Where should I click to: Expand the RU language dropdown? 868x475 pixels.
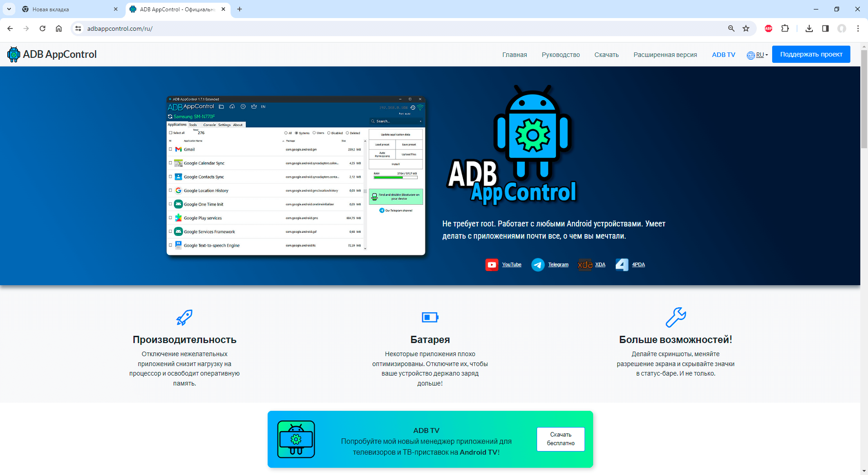point(762,55)
